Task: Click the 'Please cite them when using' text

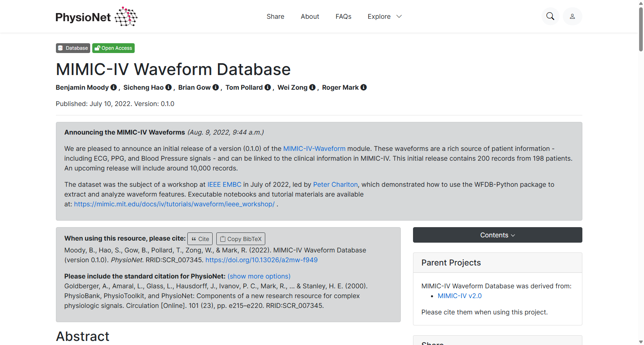Action: [484, 312]
